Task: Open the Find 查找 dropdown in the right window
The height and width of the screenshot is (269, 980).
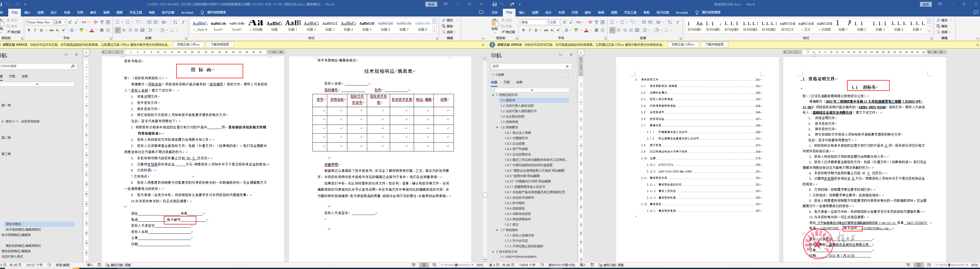Action: coord(951,20)
